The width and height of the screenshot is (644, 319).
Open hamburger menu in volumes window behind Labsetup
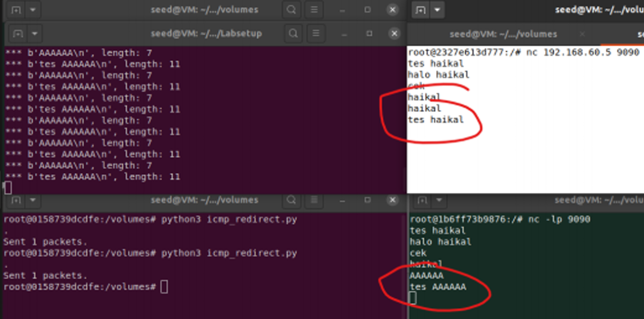click(x=314, y=10)
